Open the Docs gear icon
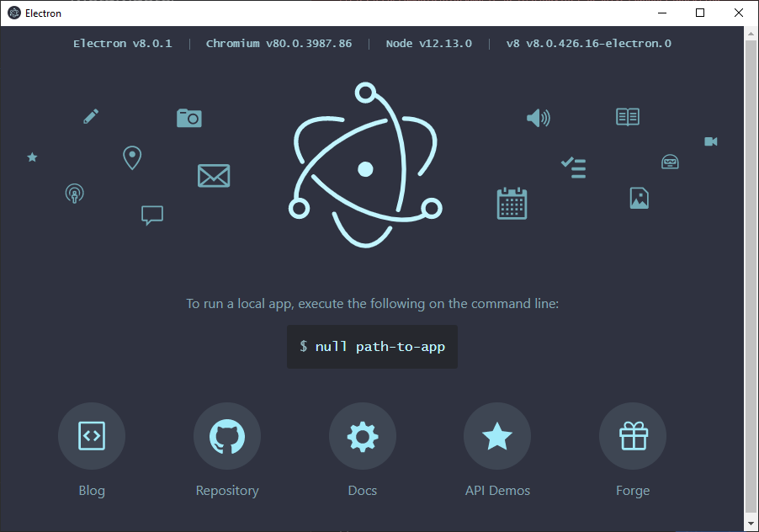The image size is (759, 532). pyautogui.click(x=363, y=436)
